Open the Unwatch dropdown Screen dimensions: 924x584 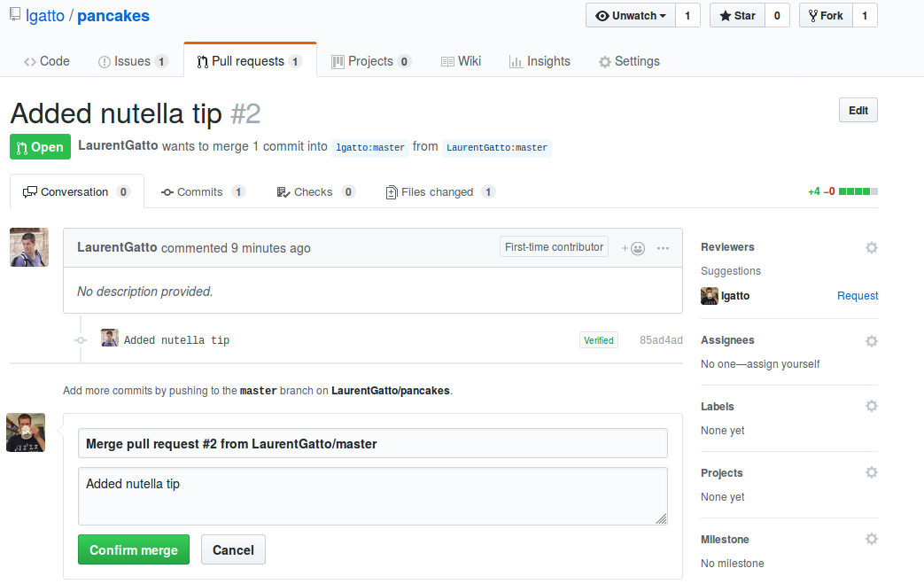click(630, 15)
